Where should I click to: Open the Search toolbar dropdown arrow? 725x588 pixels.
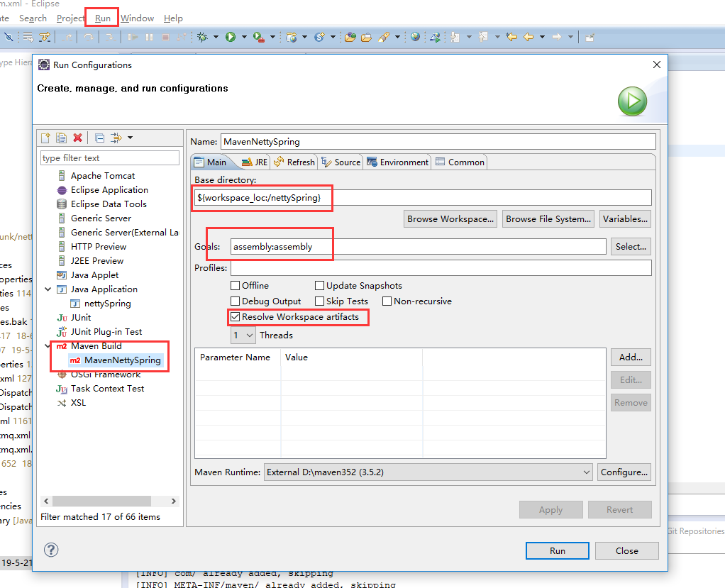coord(397,37)
